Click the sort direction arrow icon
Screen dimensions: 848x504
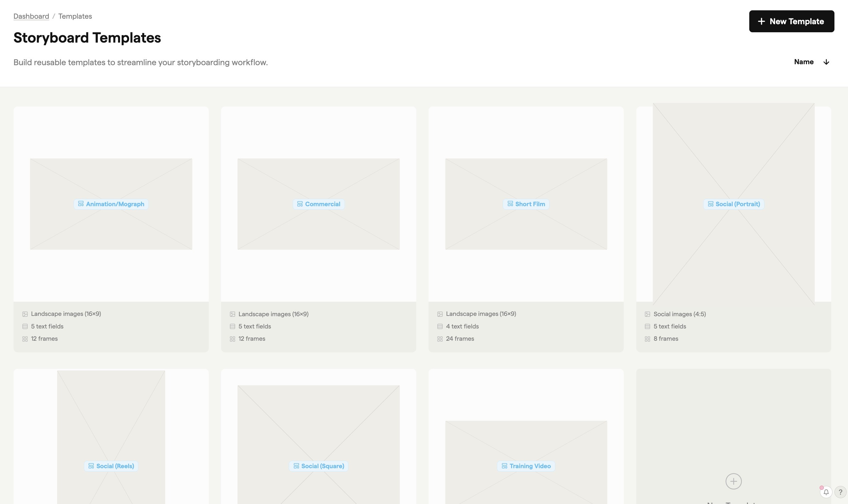826,62
